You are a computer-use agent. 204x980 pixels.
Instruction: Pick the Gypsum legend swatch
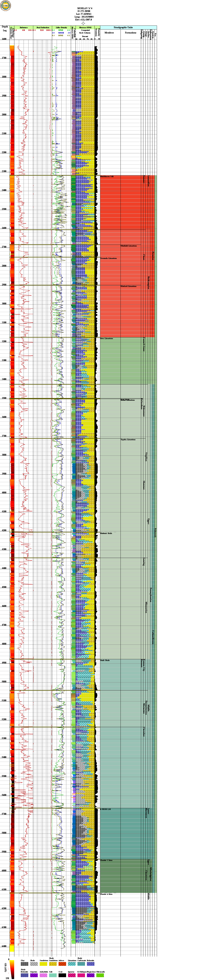coord(34,975)
